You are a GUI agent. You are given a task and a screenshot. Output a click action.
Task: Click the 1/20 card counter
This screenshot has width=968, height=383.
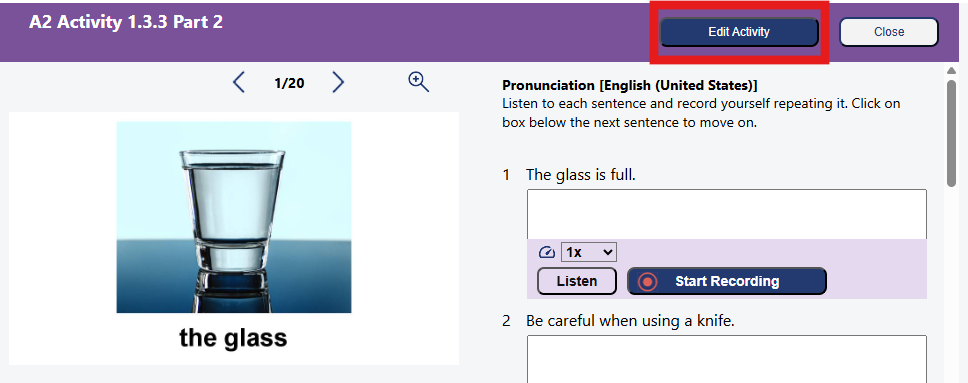pyautogui.click(x=289, y=83)
